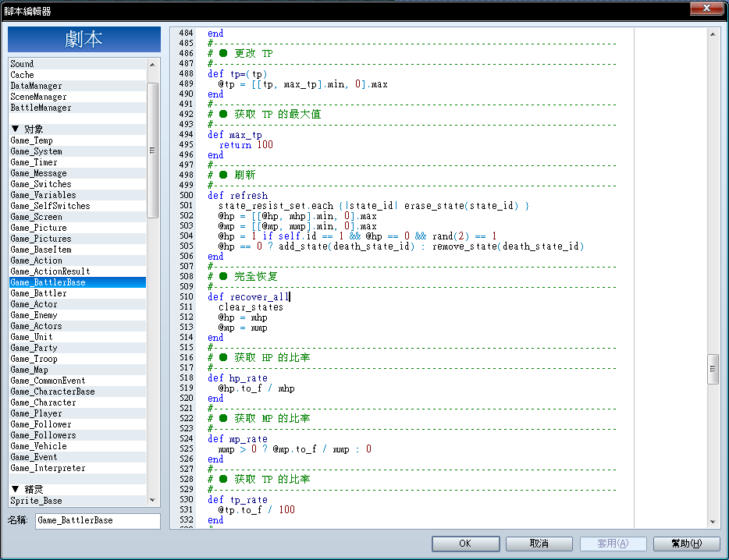Click the script list scrollbar thumb
This screenshot has height=560, width=729.
click(x=152, y=150)
